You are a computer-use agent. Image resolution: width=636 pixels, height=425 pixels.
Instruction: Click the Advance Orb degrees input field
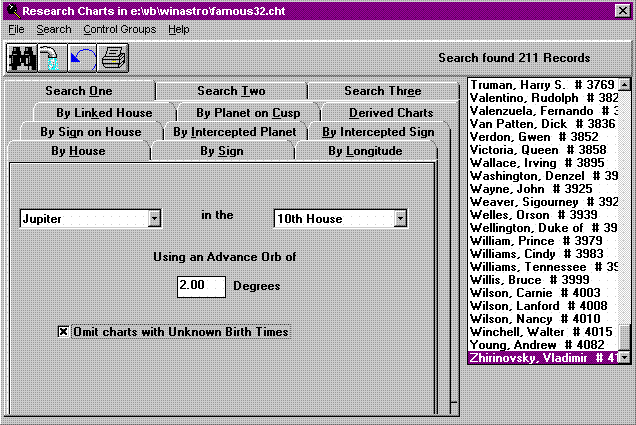pos(201,285)
